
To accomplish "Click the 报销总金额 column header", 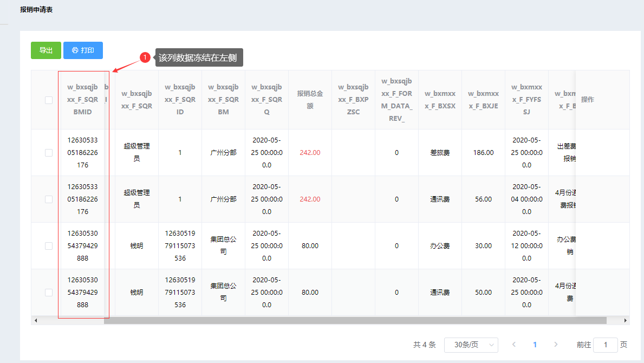I will tap(310, 100).
